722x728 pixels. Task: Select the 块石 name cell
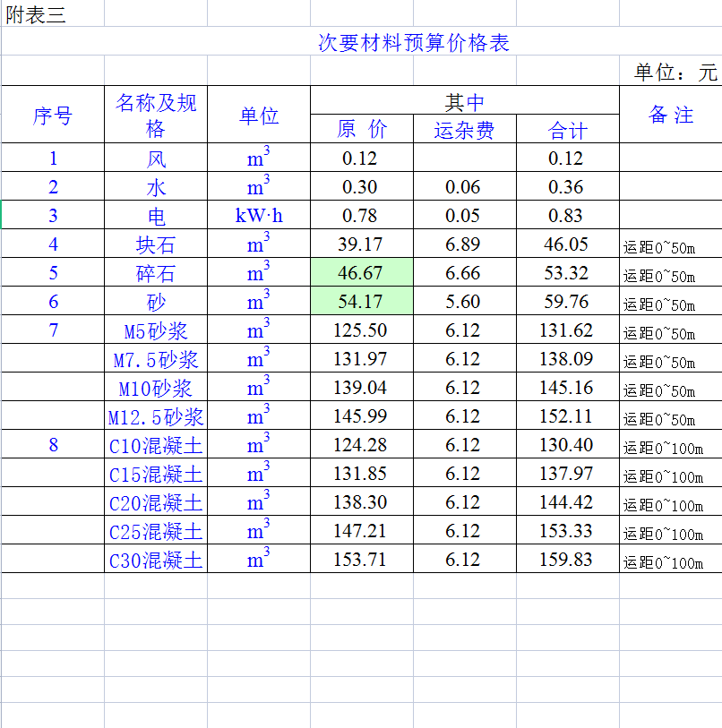pyautogui.click(x=156, y=244)
